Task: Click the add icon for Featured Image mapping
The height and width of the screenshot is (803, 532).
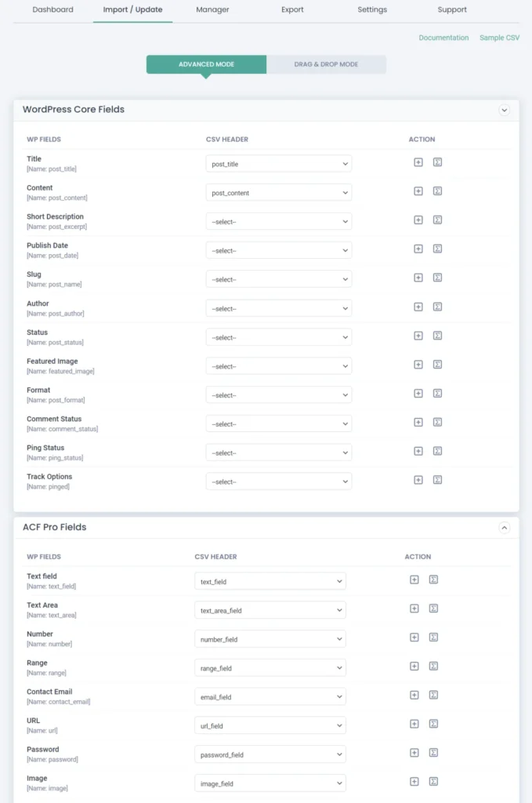Action: [x=418, y=365]
